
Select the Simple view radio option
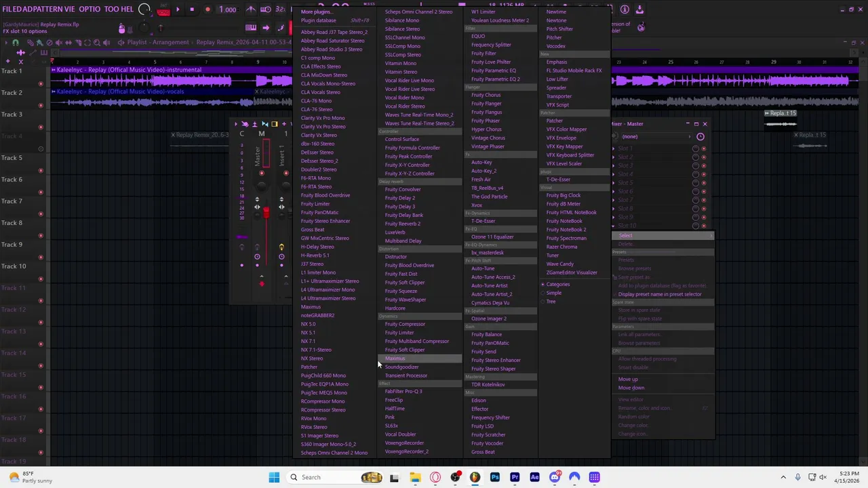pyautogui.click(x=553, y=293)
